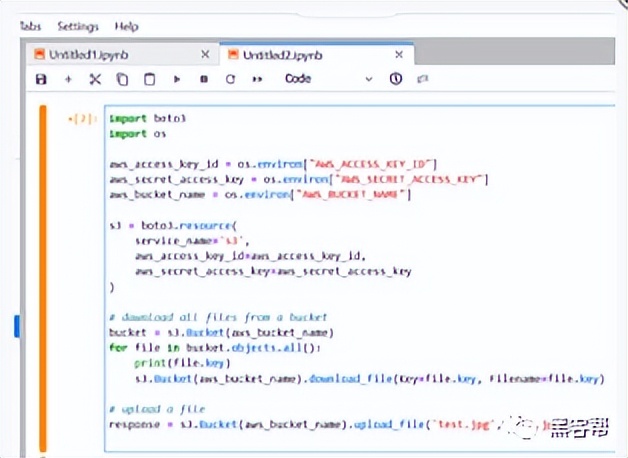This screenshot has width=628, height=458.
Task: Open the Settings menu
Action: pos(78,26)
